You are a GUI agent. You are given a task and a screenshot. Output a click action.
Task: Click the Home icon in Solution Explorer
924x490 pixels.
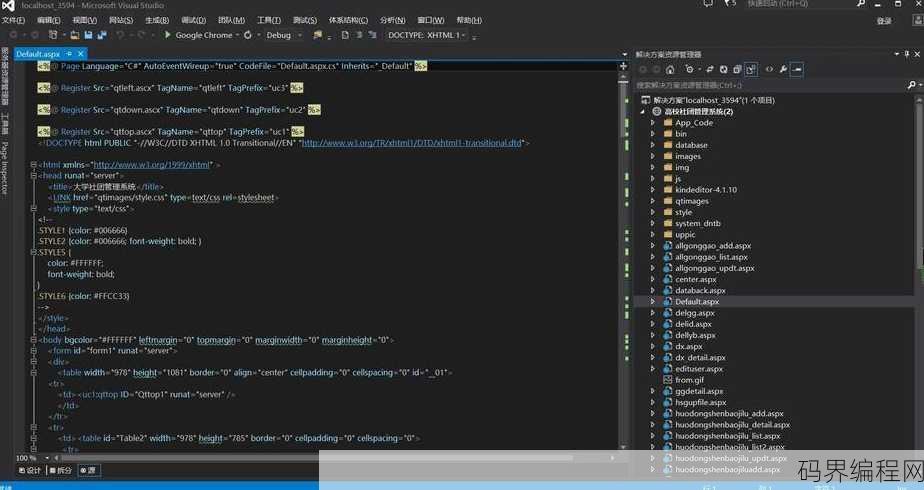[670, 69]
